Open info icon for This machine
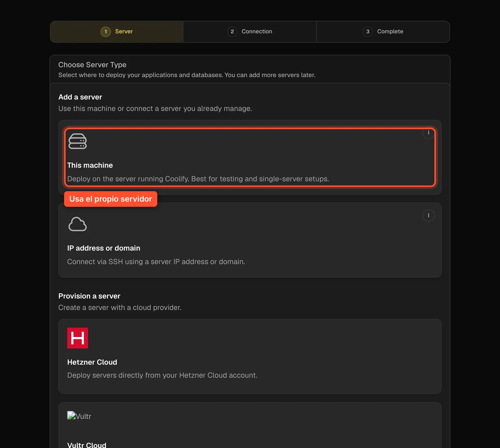The image size is (500, 448). 428,133
